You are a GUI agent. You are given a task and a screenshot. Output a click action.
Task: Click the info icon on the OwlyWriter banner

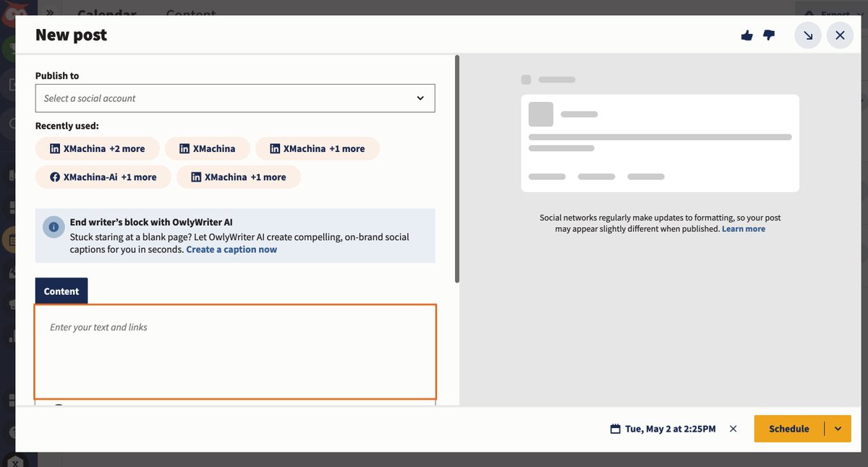coord(53,226)
